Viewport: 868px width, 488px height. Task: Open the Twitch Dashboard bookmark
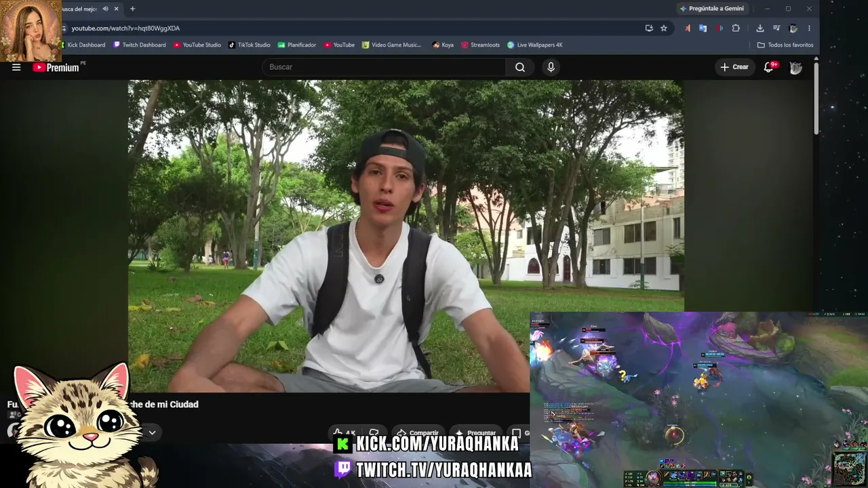139,45
